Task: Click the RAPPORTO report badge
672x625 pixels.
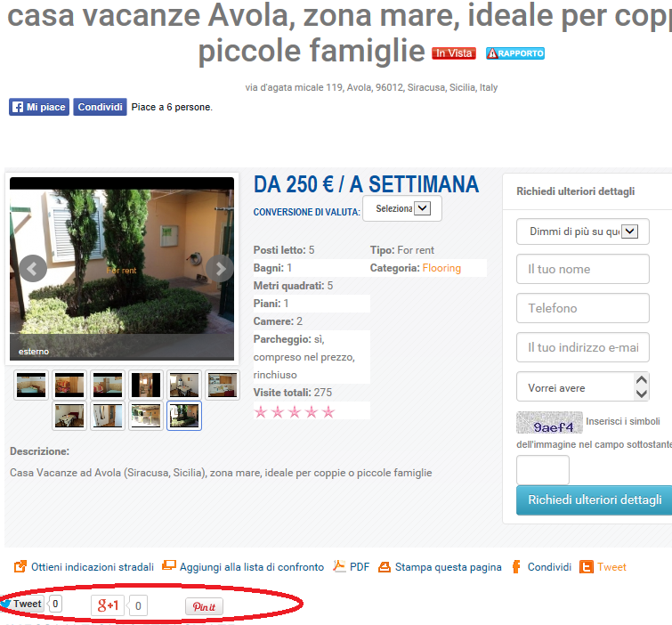Action: click(x=515, y=53)
